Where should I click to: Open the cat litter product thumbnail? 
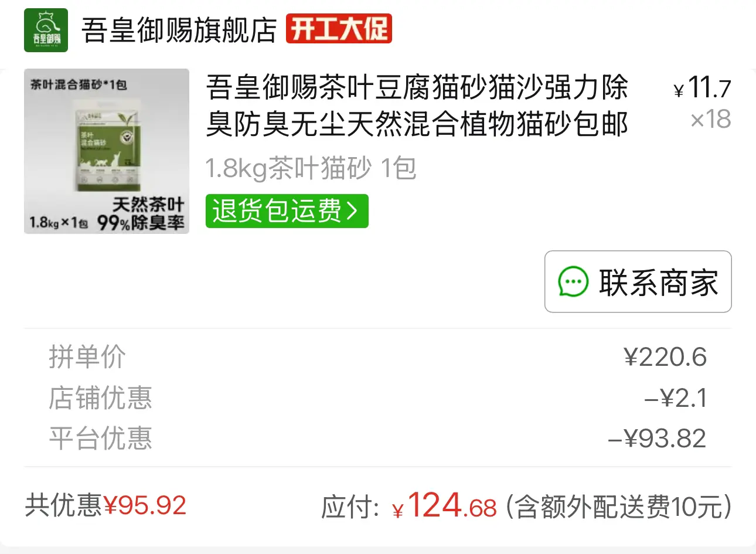107,151
